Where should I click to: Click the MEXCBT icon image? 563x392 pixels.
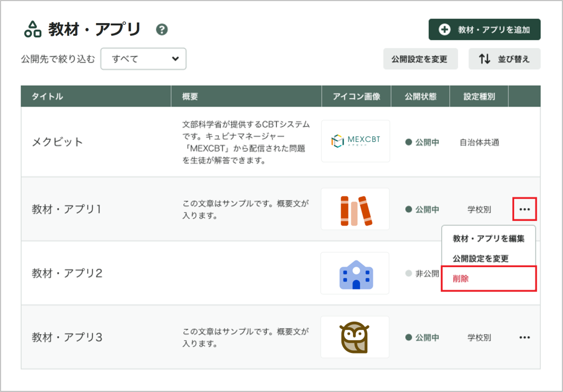356,141
